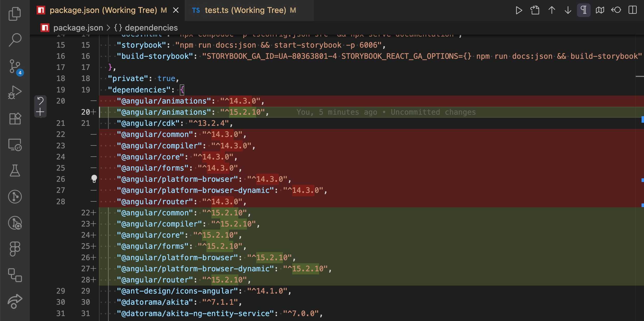Screen dimensions: 644x321
Task: Revert the change using the undo arrow
Action: (40, 101)
